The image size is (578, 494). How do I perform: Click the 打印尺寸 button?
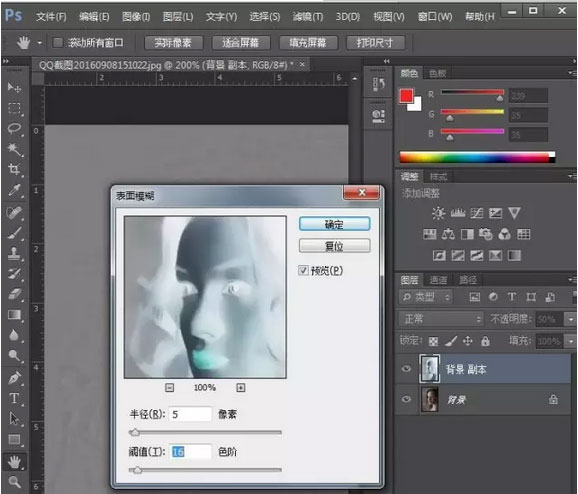click(x=375, y=43)
